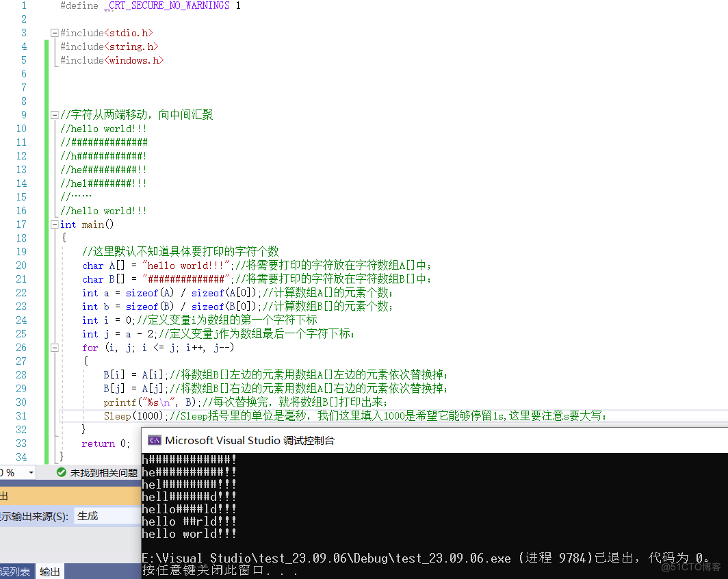This screenshot has width=728, height=579.
Task: Click console exe path exit message line
Action: 426,558
